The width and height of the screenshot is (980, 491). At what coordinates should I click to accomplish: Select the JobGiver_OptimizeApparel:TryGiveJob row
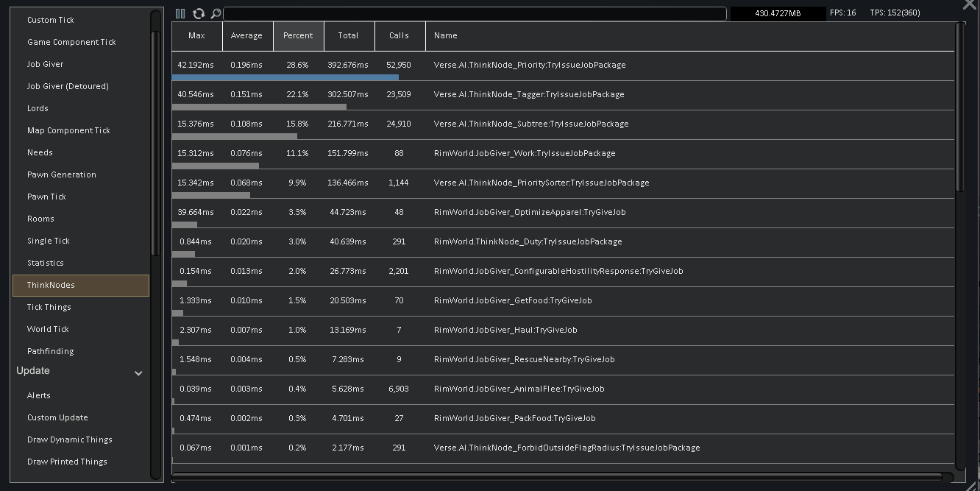(x=563, y=213)
